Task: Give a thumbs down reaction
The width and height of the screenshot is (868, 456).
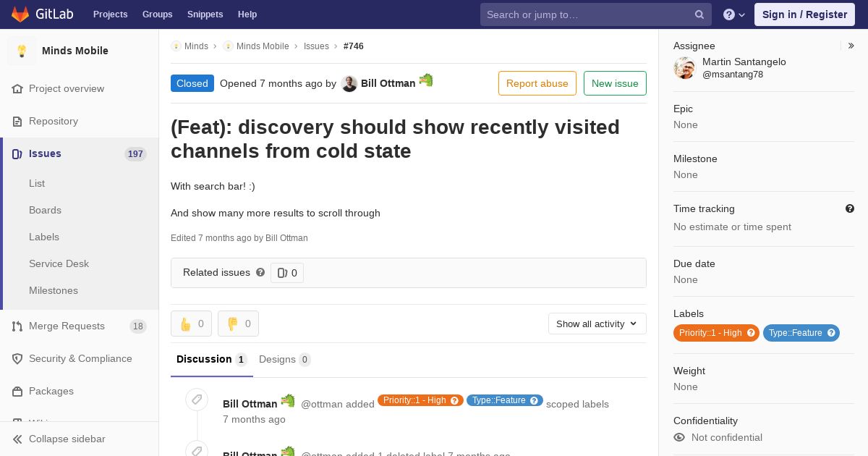Action: pyautogui.click(x=238, y=324)
